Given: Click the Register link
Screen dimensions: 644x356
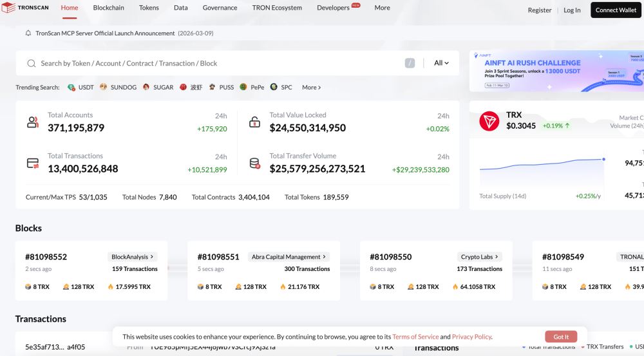Looking at the screenshot, I should coord(539,10).
